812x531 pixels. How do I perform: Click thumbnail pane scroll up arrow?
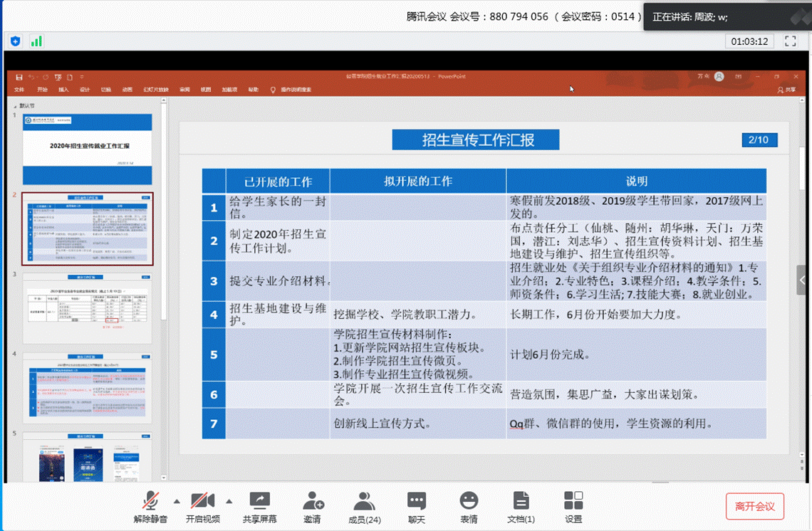click(x=164, y=101)
